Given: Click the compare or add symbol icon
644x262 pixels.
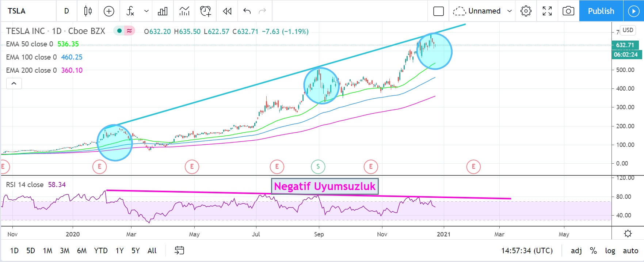Looking at the screenshot, I should pyautogui.click(x=109, y=11).
